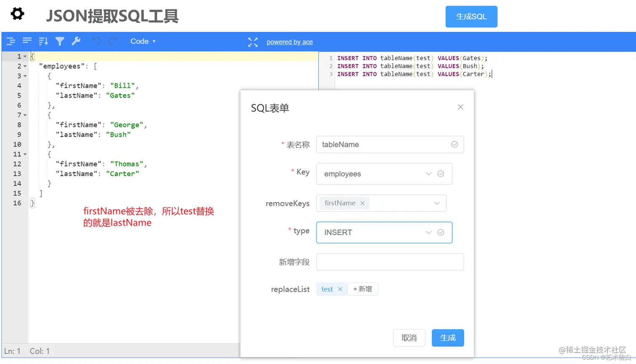Collapse the fold arrow on line 11
The height and width of the screenshot is (364, 636).
pyautogui.click(x=25, y=154)
